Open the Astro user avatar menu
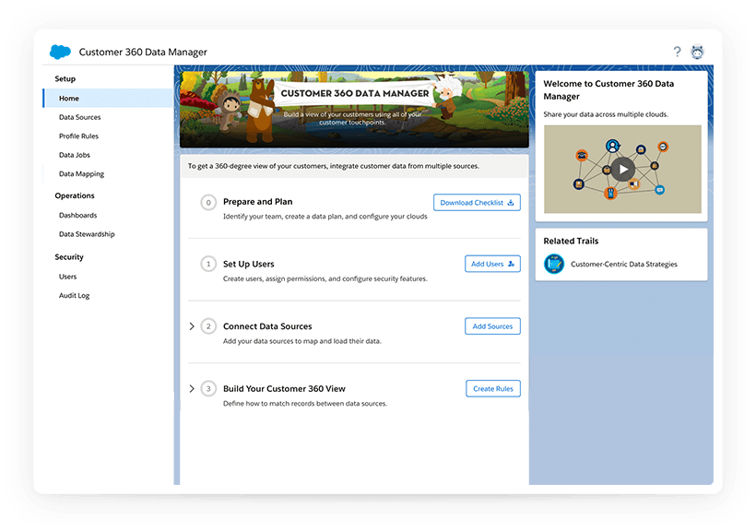 coord(698,53)
